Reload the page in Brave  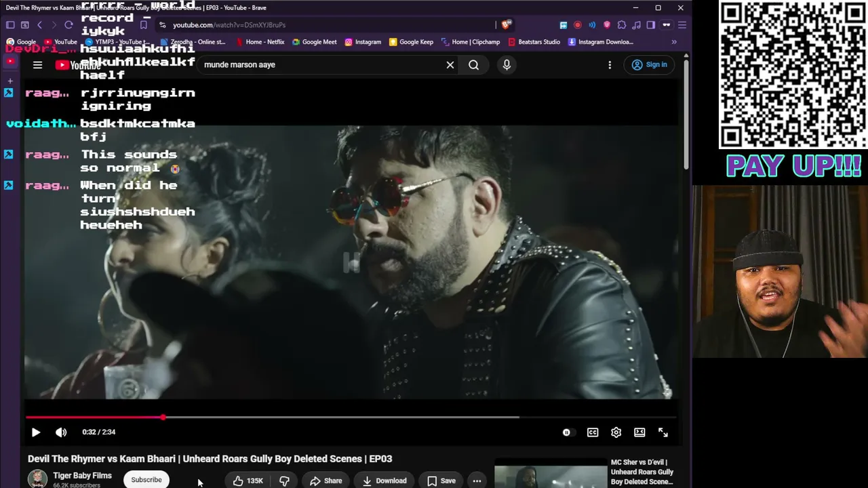click(x=68, y=25)
